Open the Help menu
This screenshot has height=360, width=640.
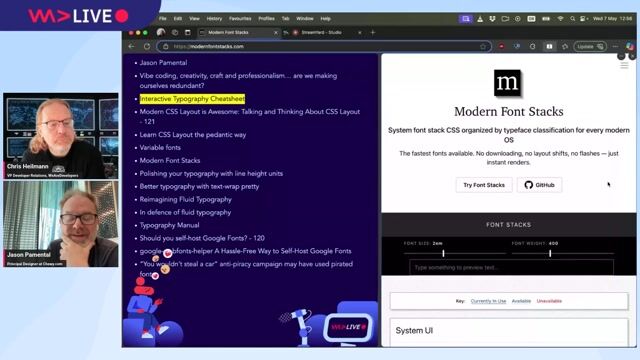click(325, 19)
